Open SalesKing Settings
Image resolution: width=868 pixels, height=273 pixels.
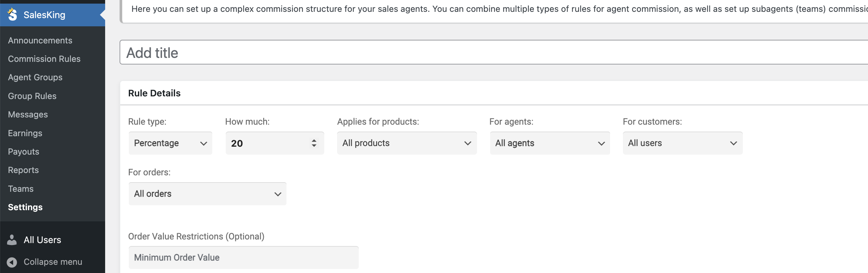pyautogui.click(x=25, y=207)
